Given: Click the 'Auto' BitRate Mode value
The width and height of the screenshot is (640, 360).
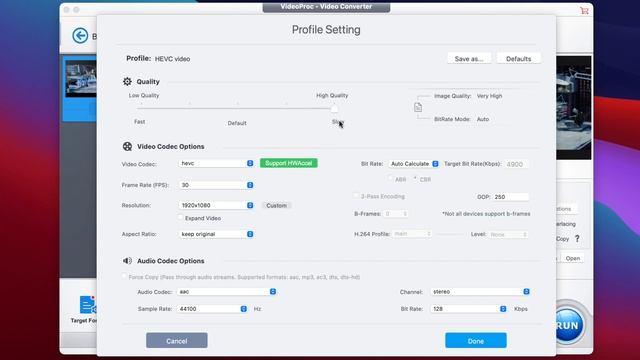Looking at the screenshot, I should click(x=483, y=119).
